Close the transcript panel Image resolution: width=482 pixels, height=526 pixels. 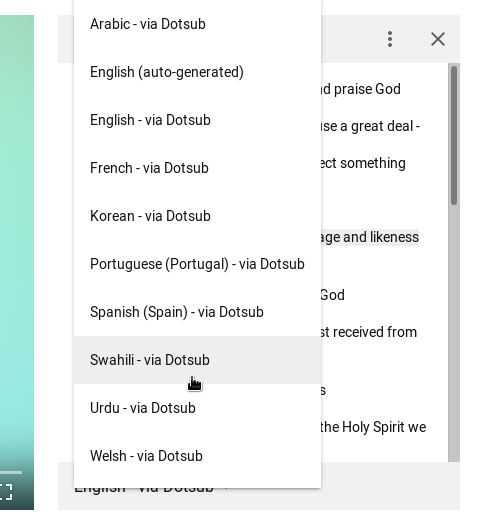438,39
